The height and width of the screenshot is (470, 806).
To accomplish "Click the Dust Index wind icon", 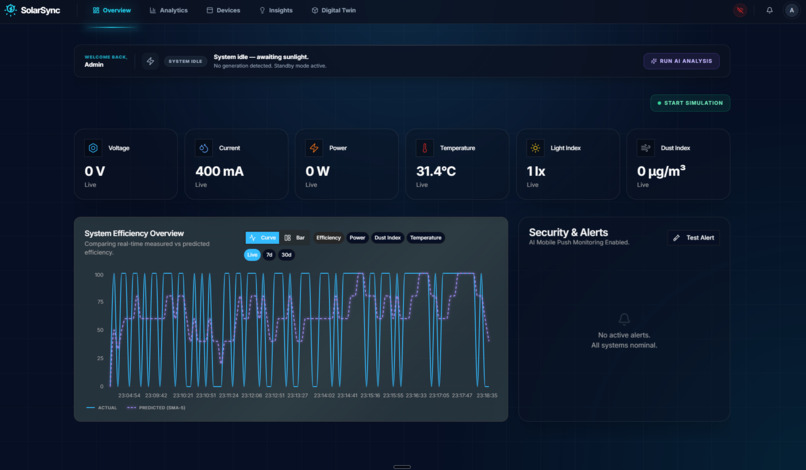I will tap(646, 148).
